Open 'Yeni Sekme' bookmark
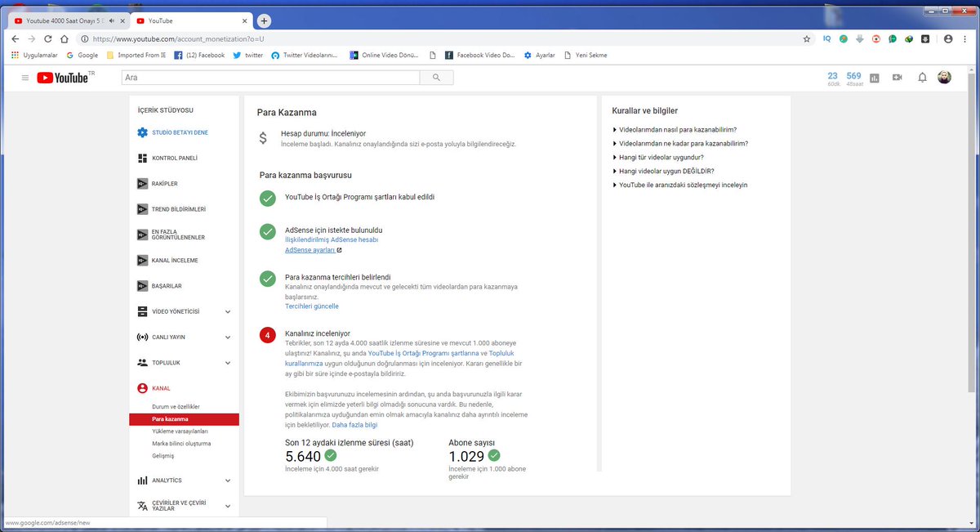The image size is (980, 532). point(586,56)
